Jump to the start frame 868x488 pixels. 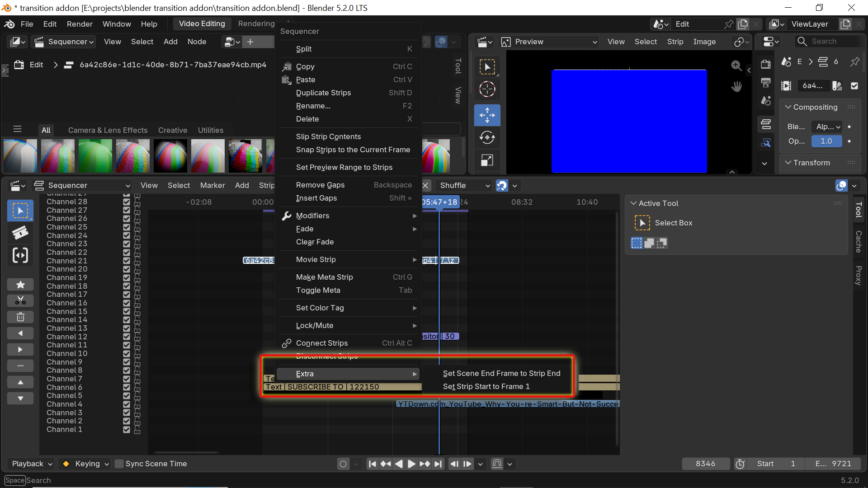(x=372, y=464)
